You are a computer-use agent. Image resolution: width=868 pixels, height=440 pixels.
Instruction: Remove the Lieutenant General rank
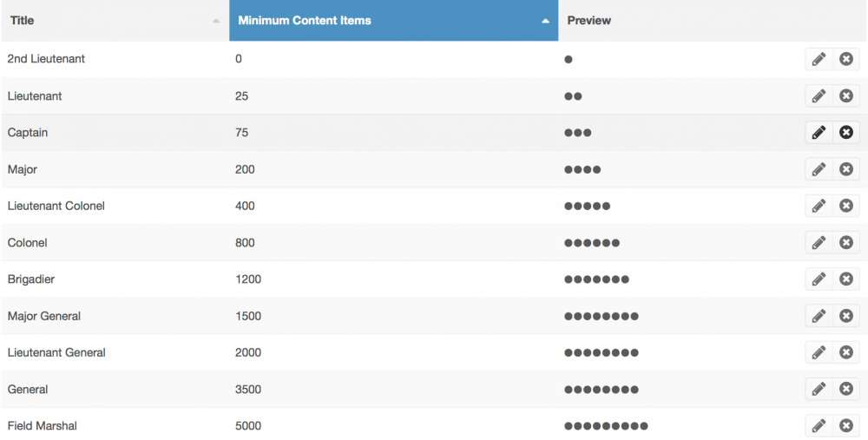tap(845, 352)
